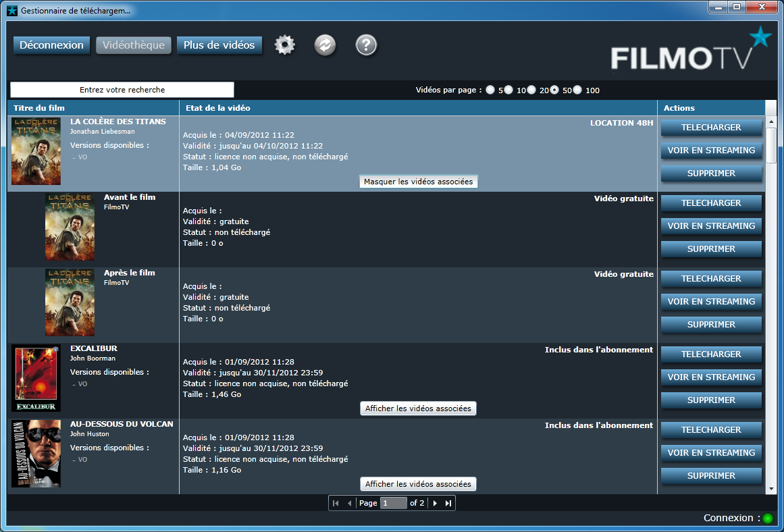Click the Titre du film column header
The height and width of the screenshot is (532, 784).
(x=93, y=108)
